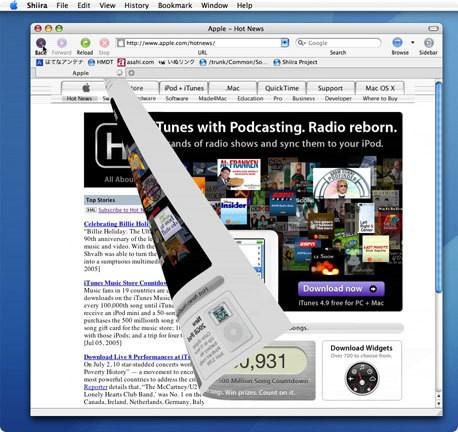Stop loading with the Stop icon
The width and height of the screenshot is (458, 432).
(104, 43)
